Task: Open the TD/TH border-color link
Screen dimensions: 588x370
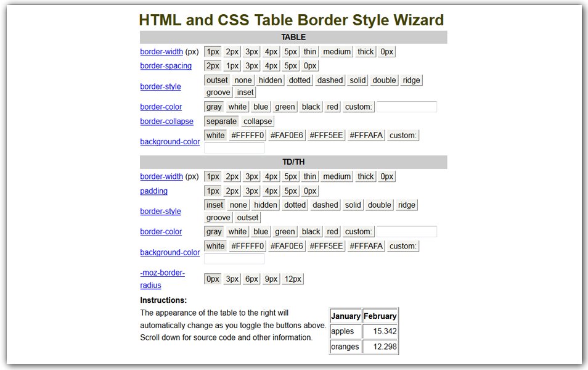Action: [x=161, y=231]
